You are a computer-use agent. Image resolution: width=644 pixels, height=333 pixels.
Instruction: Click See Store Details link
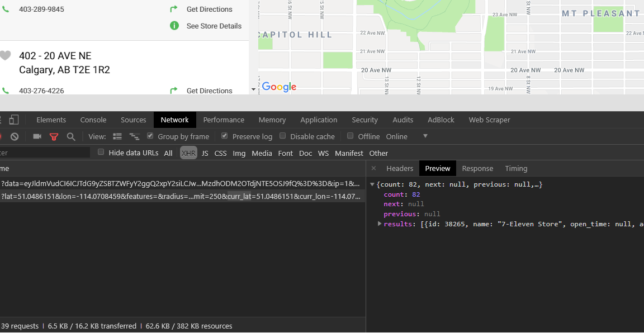[214, 26]
